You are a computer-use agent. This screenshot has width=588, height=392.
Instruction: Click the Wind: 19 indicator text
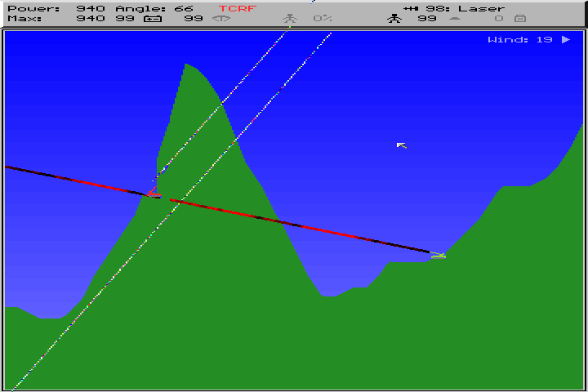[520, 39]
